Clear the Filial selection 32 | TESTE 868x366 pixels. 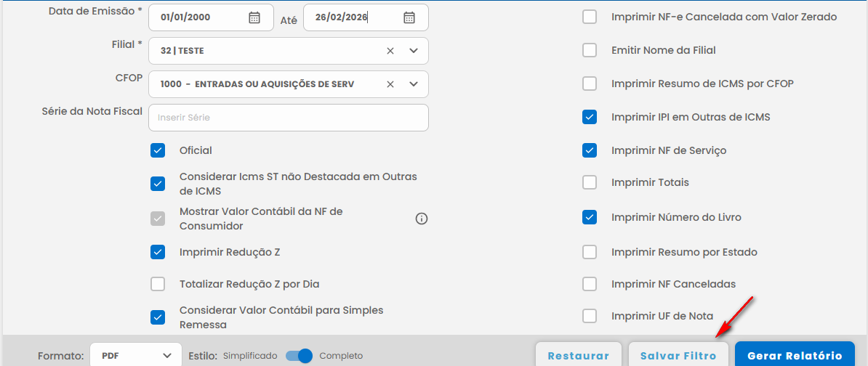[390, 51]
